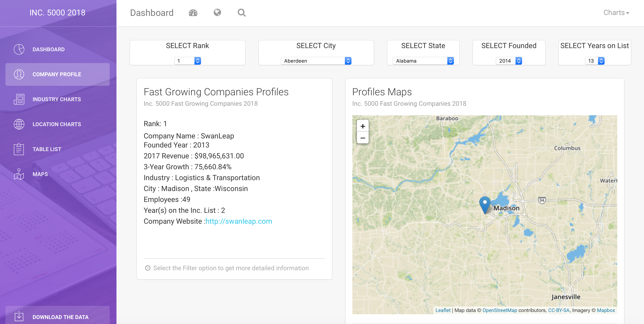Click the dashboard gauge icon in top bar
The width and height of the screenshot is (644, 324).
(x=193, y=12)
